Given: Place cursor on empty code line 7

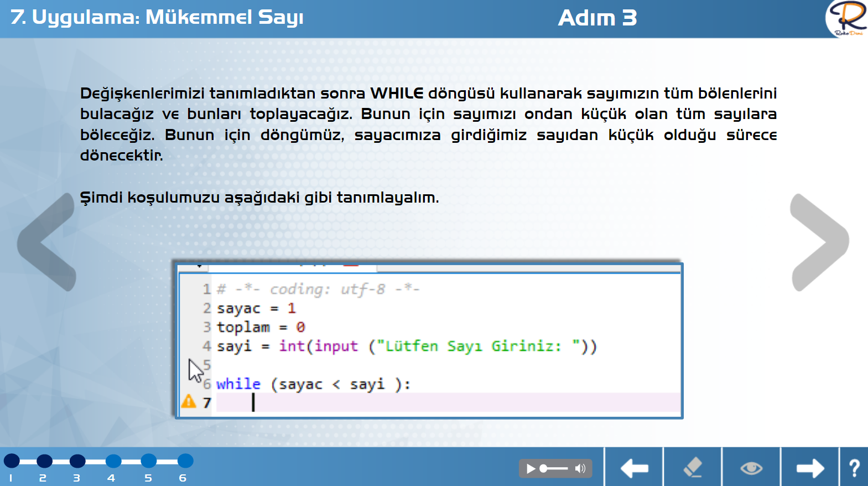Looking at the screenshot, I should point(447,402).
